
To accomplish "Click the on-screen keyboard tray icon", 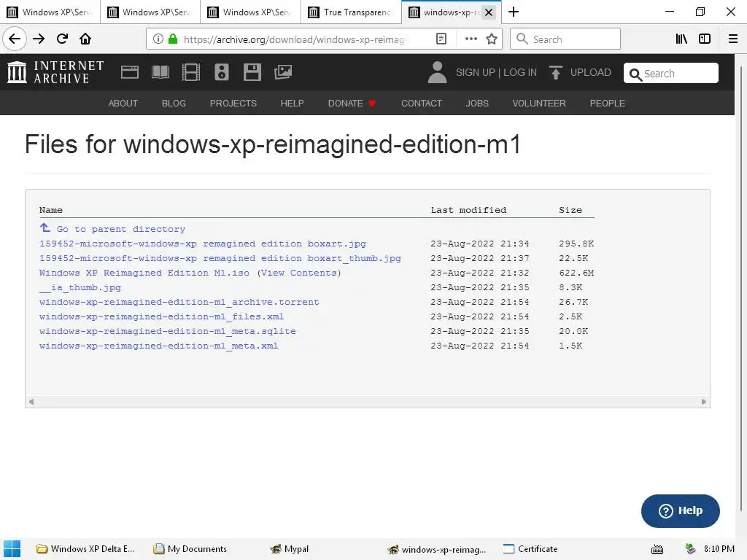I will [x=657, y=550].
